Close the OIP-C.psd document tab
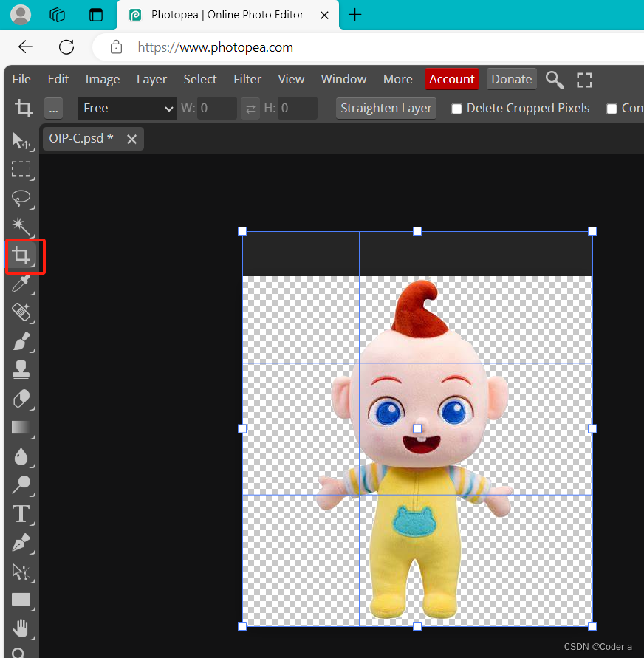Viewport: 644px width, 658px height. point(131,139)
